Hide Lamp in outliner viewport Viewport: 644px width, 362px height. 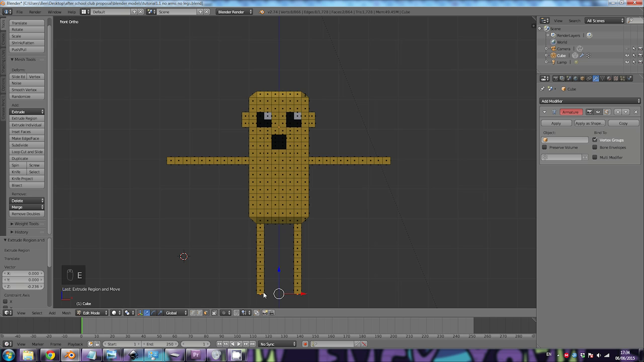(x=627, y=62)
